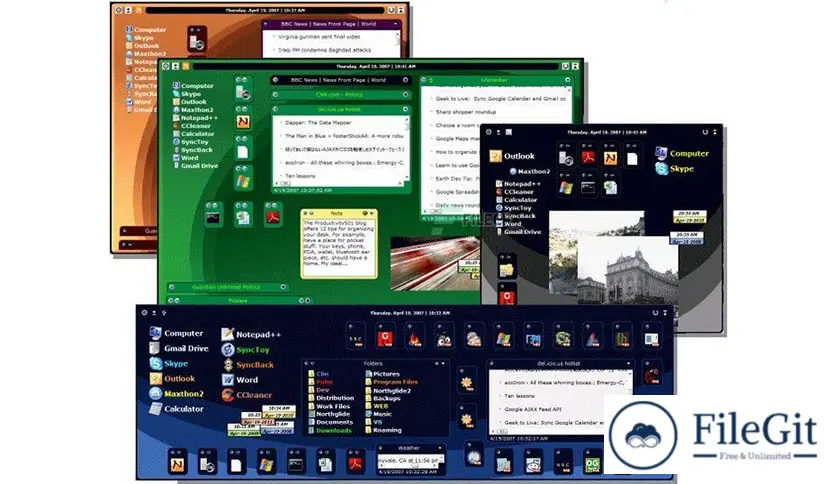Collapse the Weather panel using its header arrow
836x484 pixels.
tap(440, 448)
